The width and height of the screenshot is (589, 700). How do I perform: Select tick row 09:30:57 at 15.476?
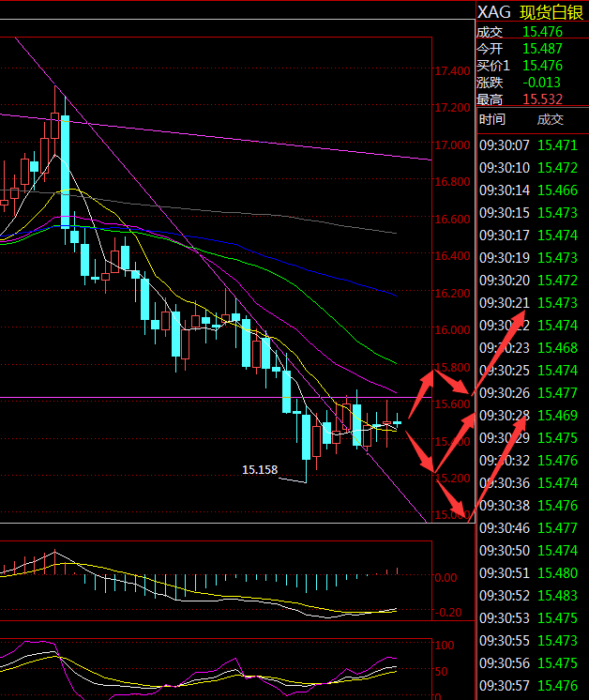(x=528, y=686)
